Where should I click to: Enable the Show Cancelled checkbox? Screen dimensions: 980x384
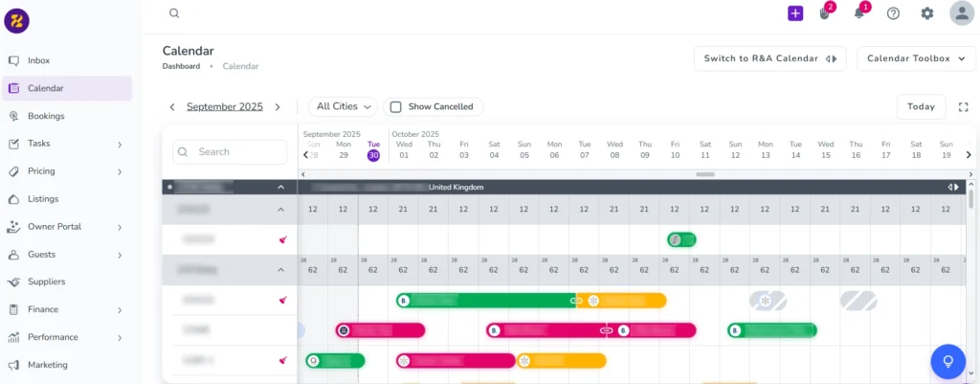[395, 107]
